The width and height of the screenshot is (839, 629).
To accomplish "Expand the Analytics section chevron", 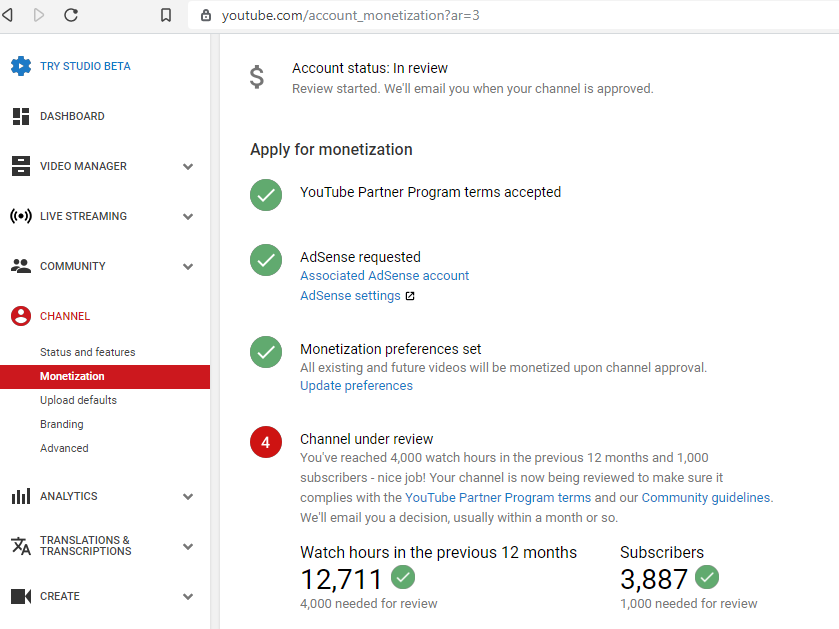I will point(188,496).
